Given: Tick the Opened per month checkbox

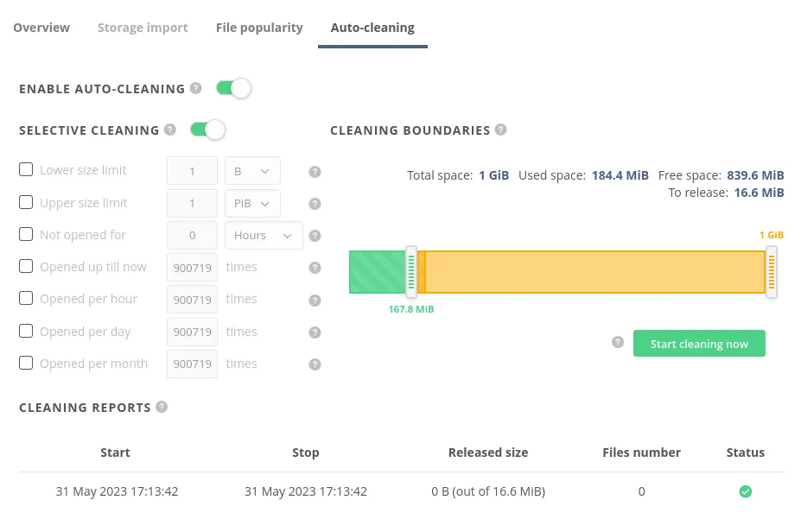Looking at the screenshot, I should click(26, 363).
